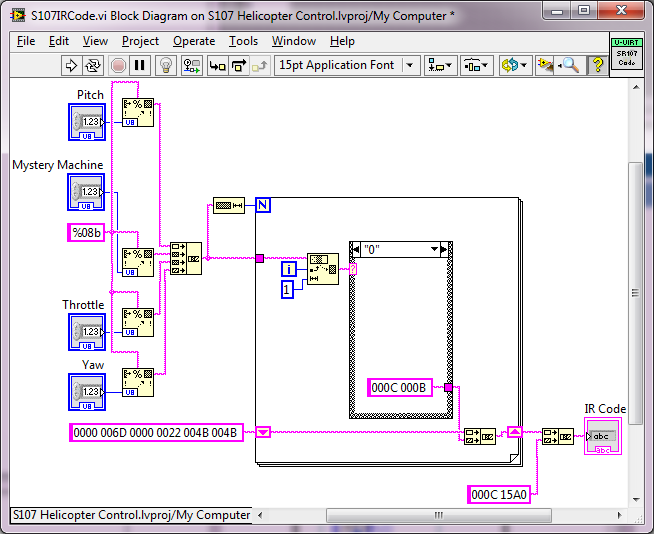Select the String Subset function node

[323, 269]
